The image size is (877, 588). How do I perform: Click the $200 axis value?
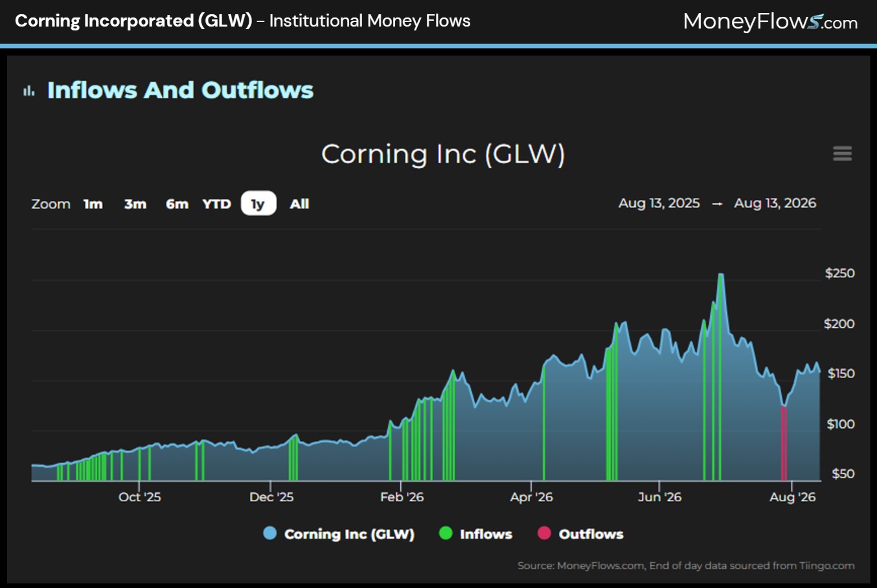click(839, 324)
